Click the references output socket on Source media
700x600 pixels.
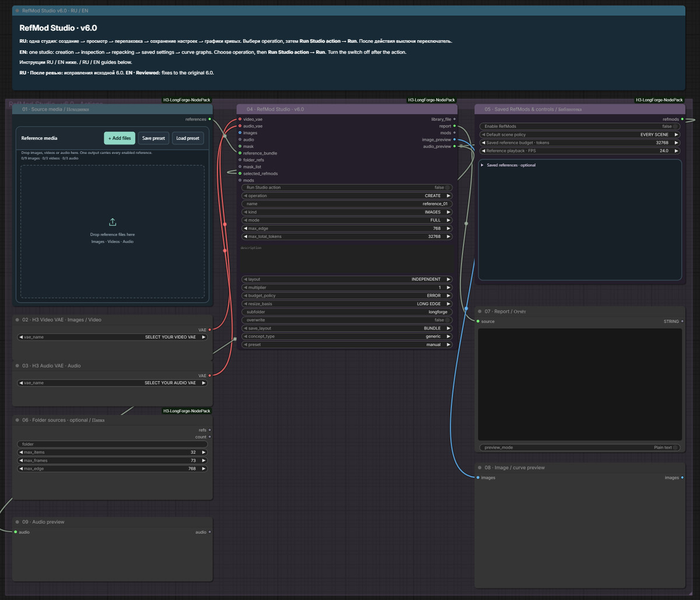tap(209, 119)
